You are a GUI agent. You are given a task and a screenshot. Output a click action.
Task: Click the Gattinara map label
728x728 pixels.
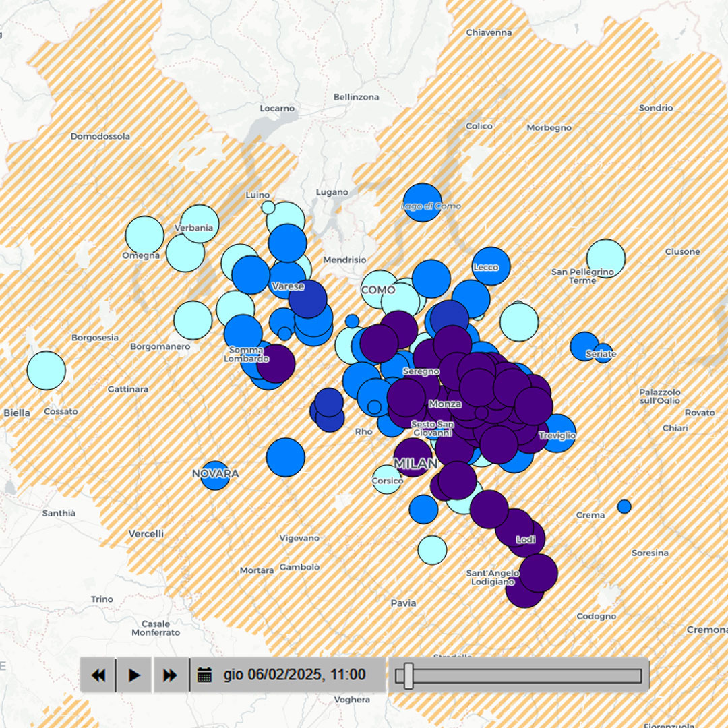(x=128, y=389)
